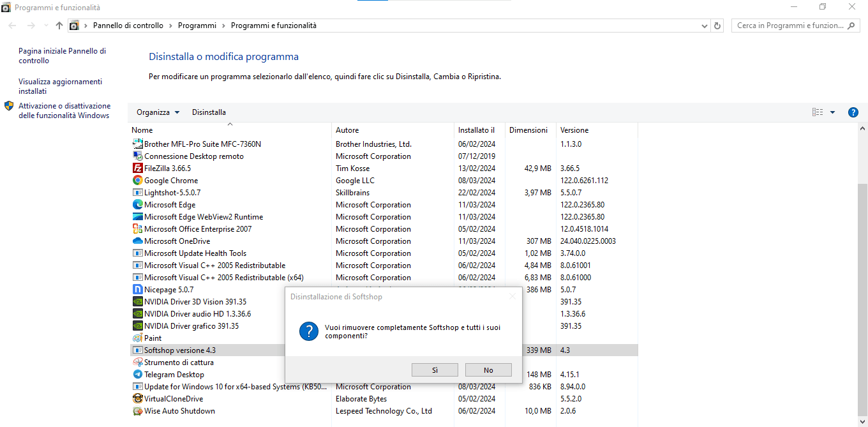Click the blue help question mark icon

853,112
